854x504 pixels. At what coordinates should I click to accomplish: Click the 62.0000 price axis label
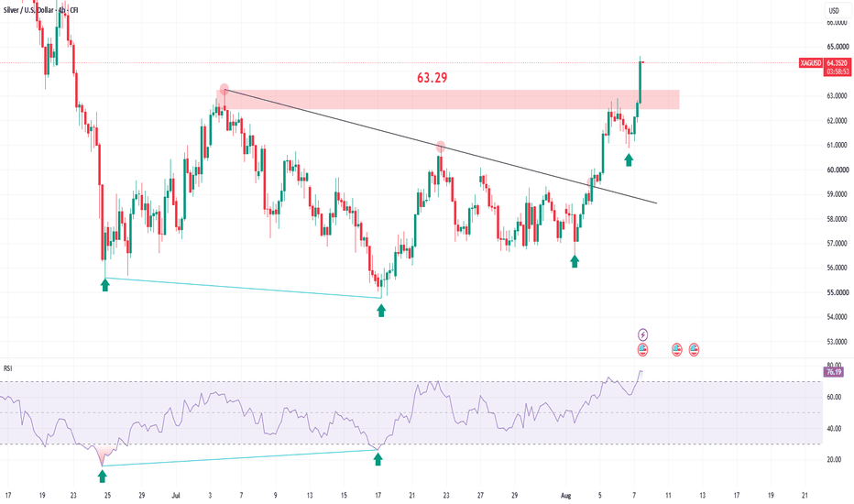click(x=838, y=120)
